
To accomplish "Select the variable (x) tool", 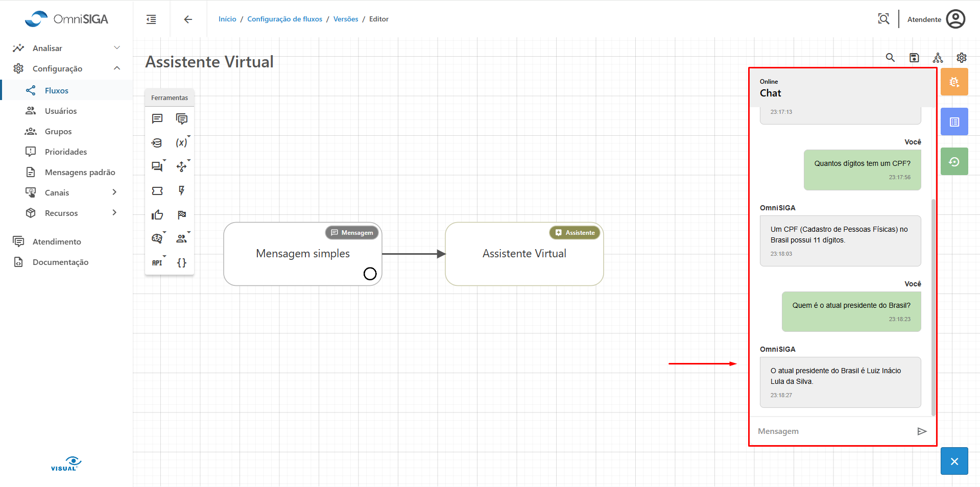I will (x=182, y=143).
